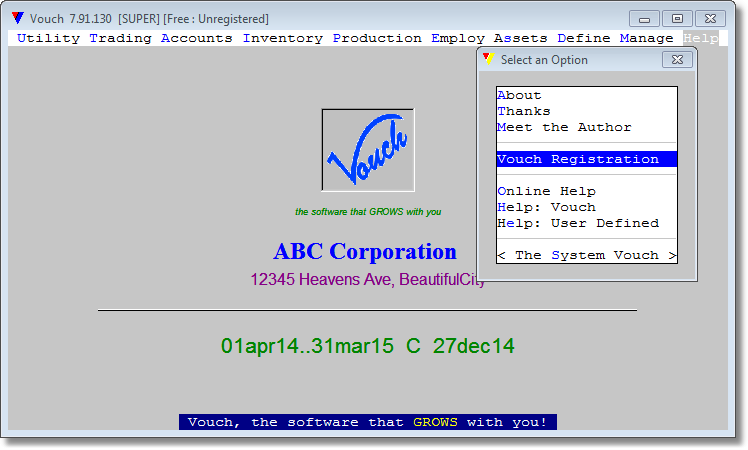Viewport: 748px width, 450px height.
Task: Open the Accounts menu
Action: (x=197, y=38)
